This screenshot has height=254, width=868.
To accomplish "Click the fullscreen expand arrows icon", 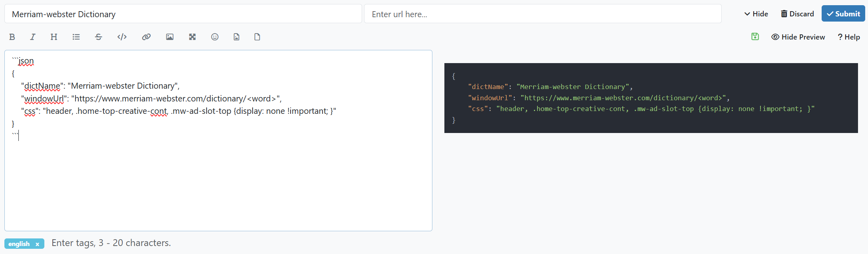I will click(x=192, y=37).
